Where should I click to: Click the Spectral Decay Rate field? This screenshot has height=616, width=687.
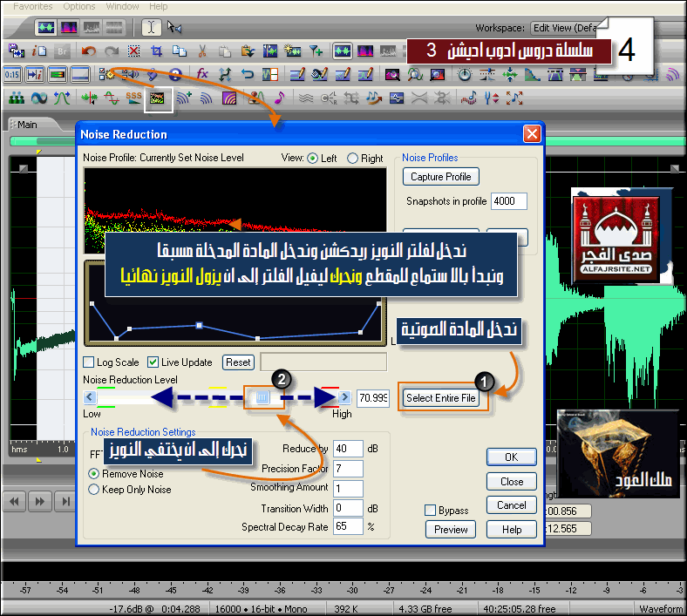click(348, 526)
